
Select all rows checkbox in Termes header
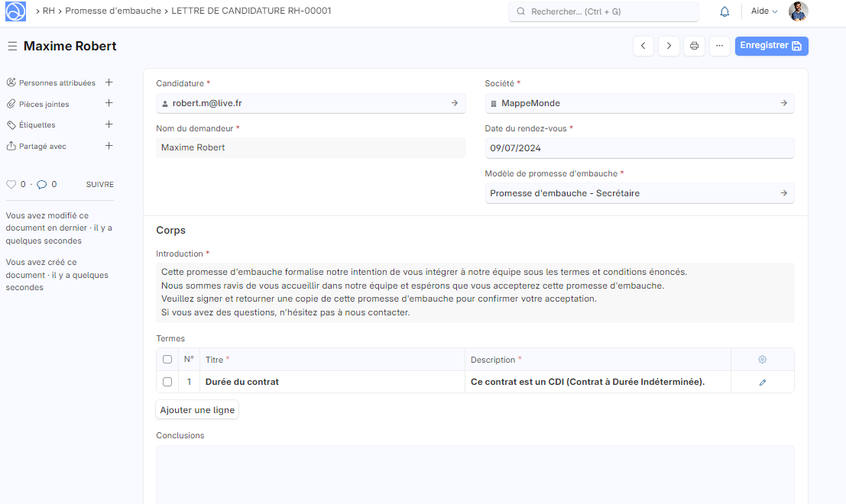(167, 360)
